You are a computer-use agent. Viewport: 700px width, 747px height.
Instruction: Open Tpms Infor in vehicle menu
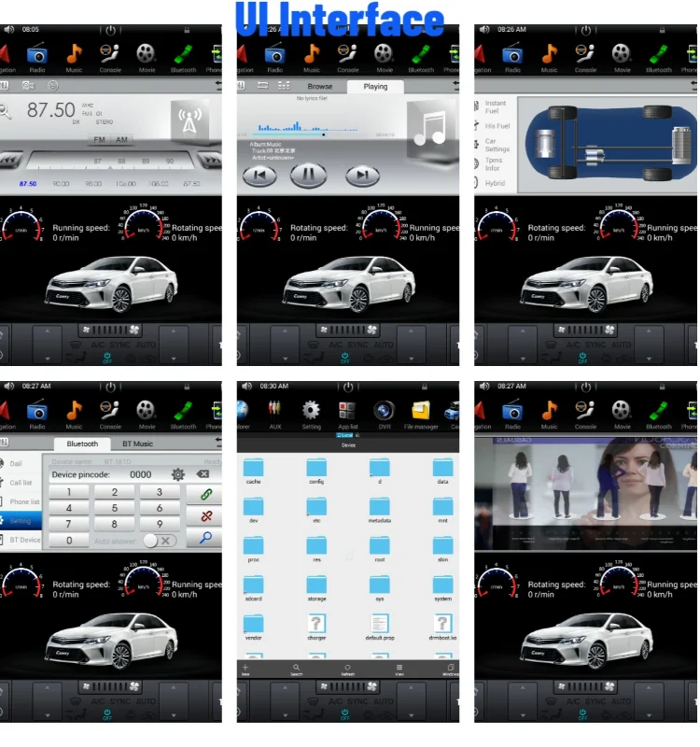[494, 164]
